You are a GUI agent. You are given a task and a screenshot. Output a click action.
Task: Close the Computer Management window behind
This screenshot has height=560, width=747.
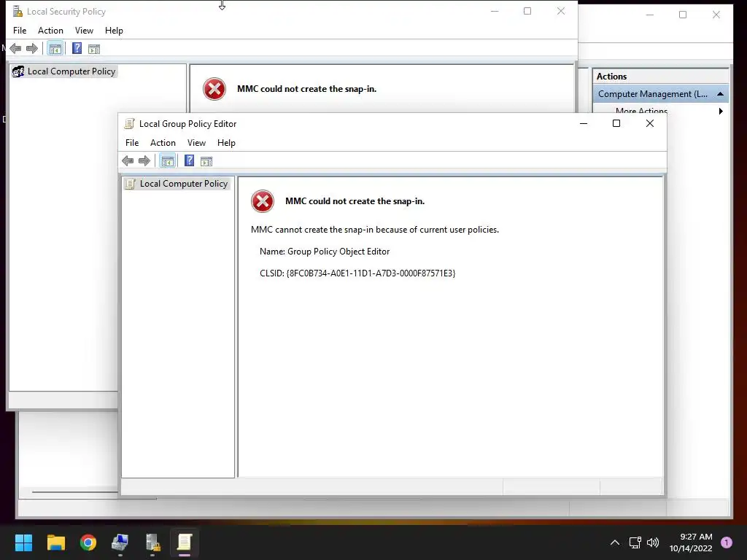716,15
